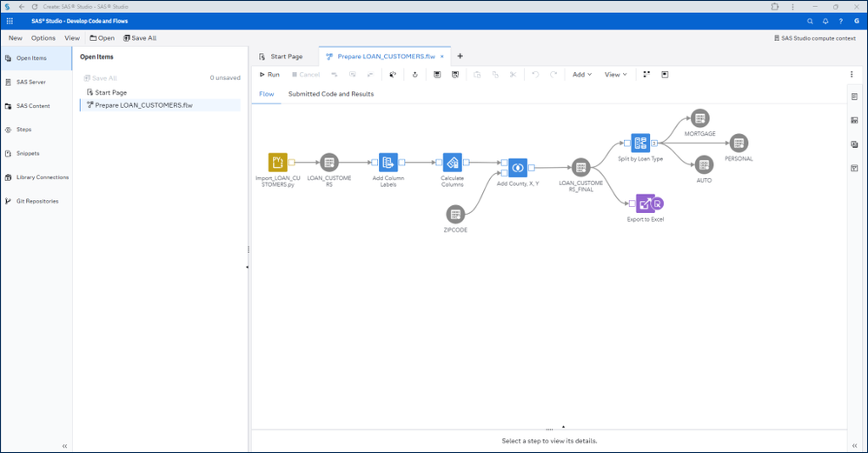Image resolution: width=868 pixels, height=453 pixels.
Task: Click the Arrange nodes icon
Action: click(646, 74)
